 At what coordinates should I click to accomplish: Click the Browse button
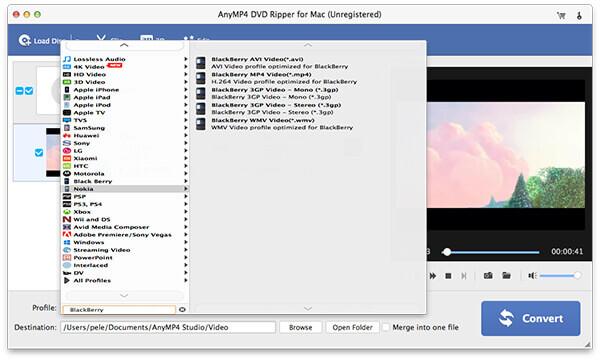pos(300,327)
